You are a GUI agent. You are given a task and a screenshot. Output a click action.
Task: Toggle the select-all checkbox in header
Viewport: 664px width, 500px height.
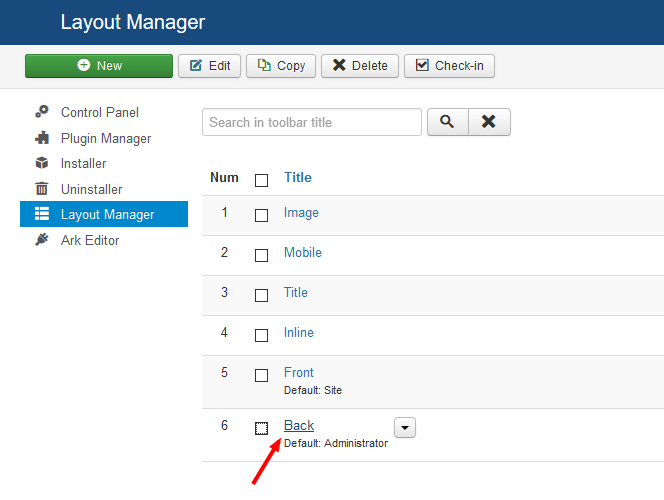coord(262,180)
